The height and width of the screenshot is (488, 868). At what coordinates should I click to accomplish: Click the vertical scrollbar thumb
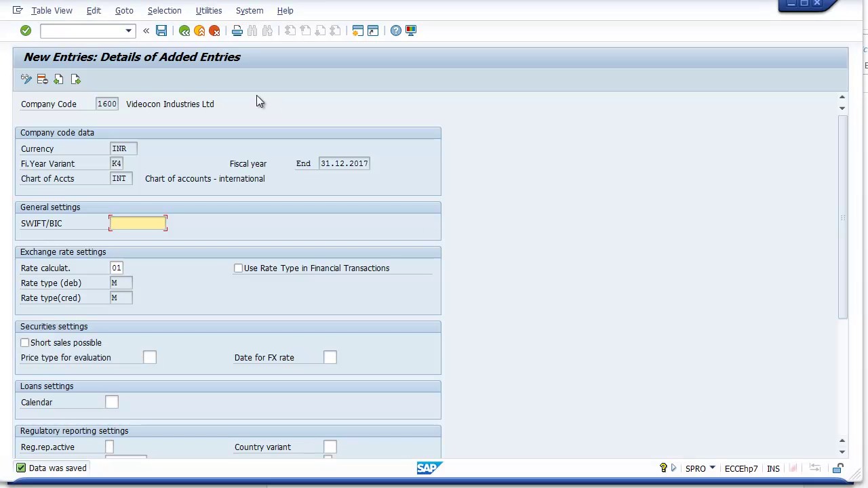tap(843, 217)
